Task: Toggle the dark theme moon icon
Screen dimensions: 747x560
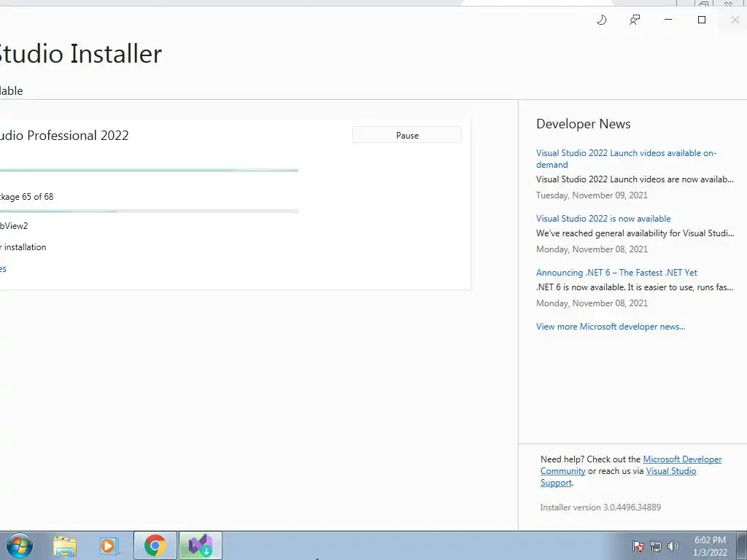Action: click(602, 20)
